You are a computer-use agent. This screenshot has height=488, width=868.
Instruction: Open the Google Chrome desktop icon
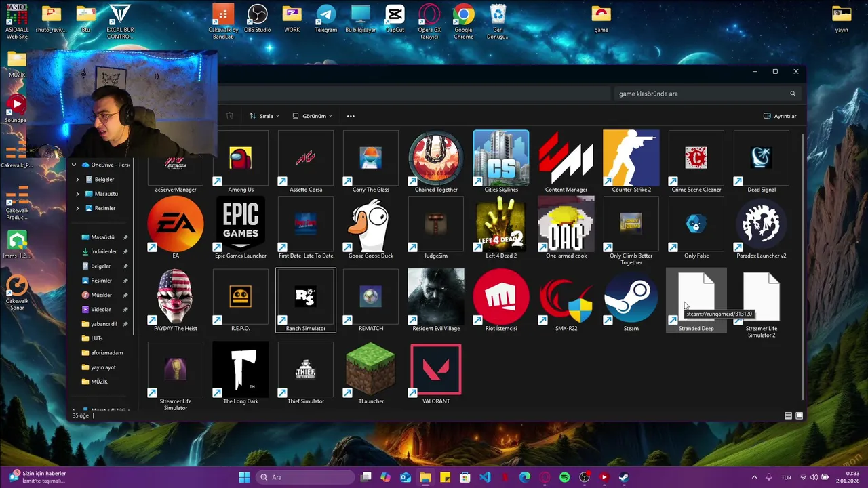coord(464,22)
